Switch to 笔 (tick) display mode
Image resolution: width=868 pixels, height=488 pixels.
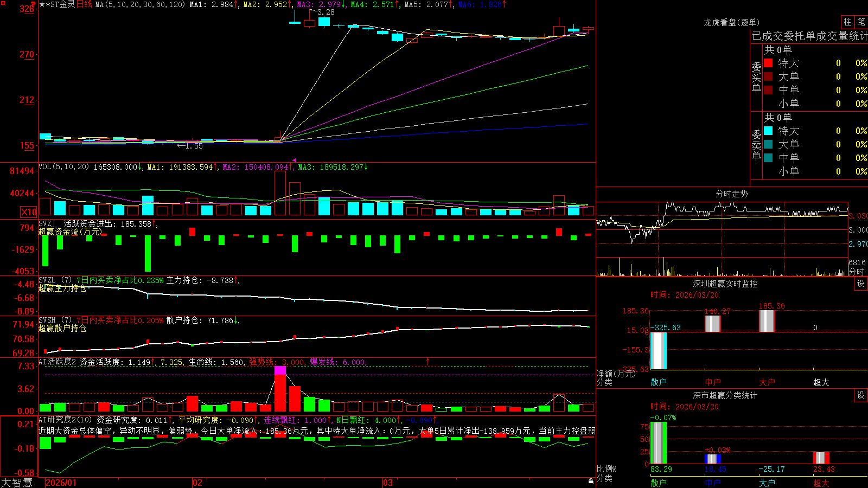[861, 22]
